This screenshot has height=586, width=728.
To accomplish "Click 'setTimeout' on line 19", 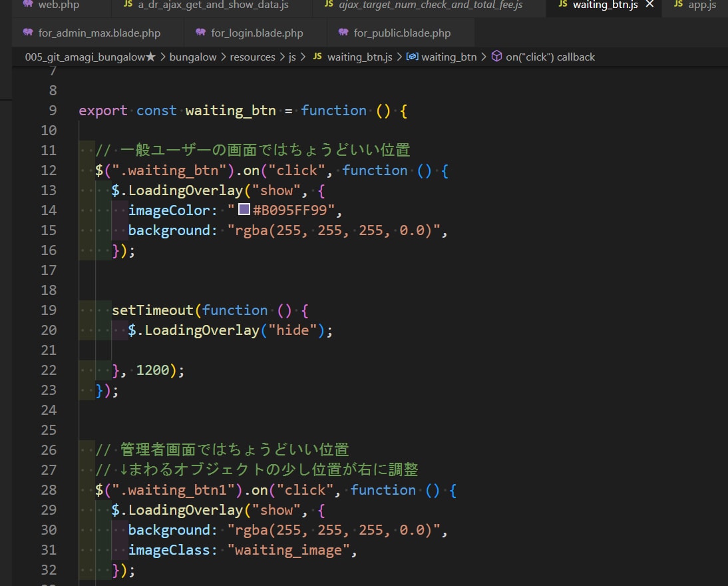I will coord(152,310).
